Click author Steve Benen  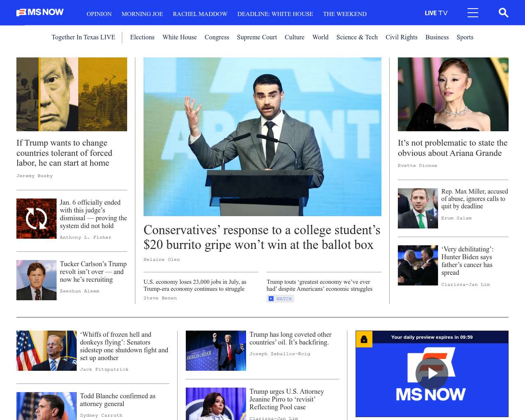(160, 298)
